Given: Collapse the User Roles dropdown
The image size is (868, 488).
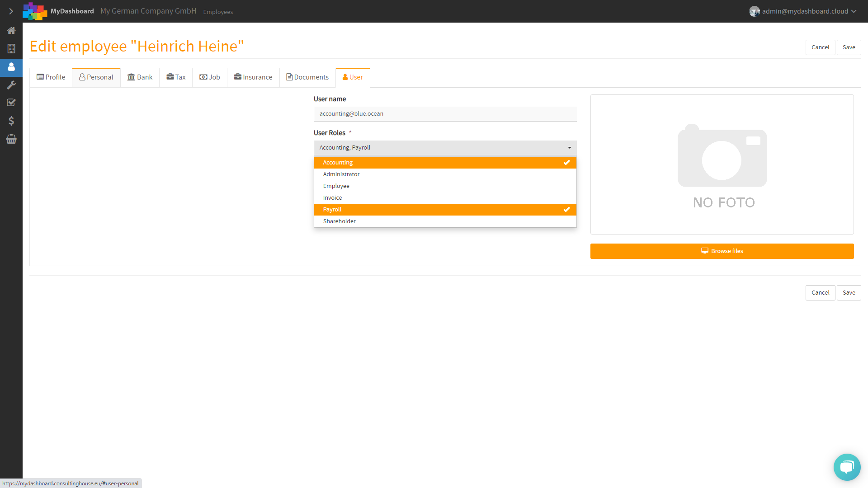Looking at the screenshot, I should pyautogui.click(x=445, y=148).
